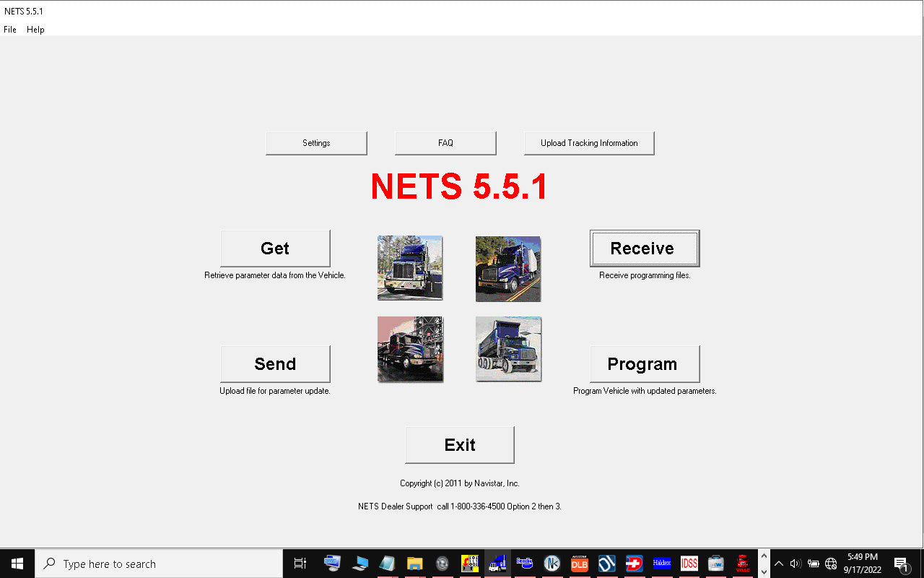Open the Help menu
Viewport: 924px width, 578px height.
coord(35,30)
